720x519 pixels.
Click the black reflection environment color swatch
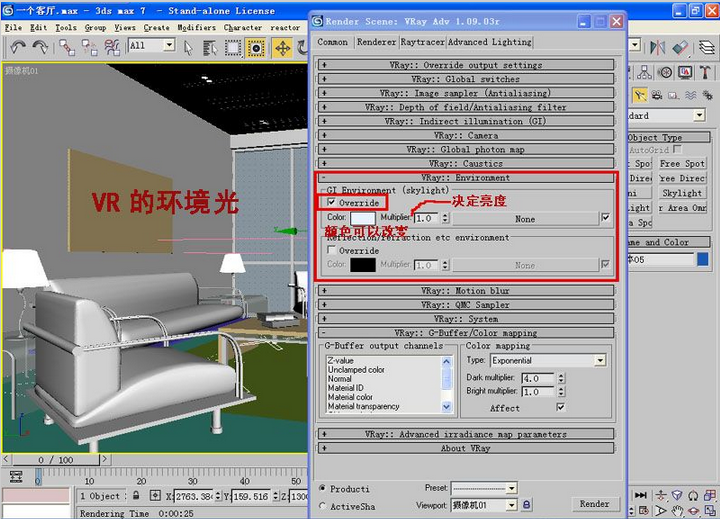click(363, 265)
